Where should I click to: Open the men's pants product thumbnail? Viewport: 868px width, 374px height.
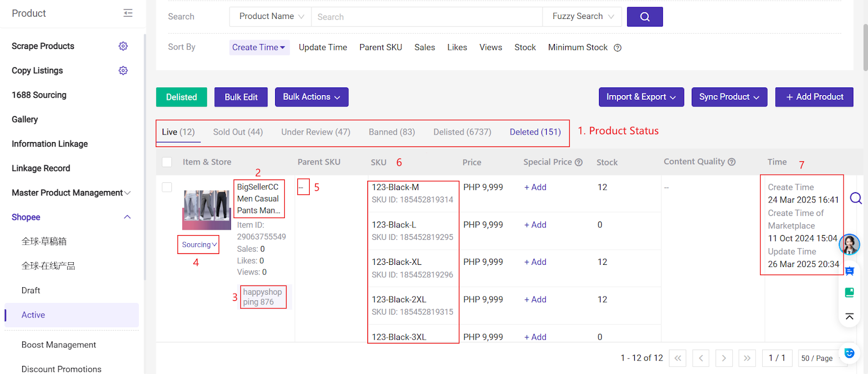207,210
